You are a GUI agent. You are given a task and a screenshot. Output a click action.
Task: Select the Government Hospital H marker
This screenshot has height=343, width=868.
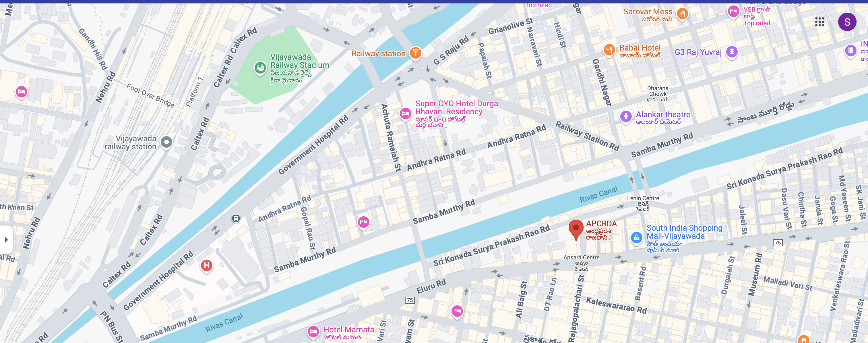pyautogui.click(x=207, y=265)
